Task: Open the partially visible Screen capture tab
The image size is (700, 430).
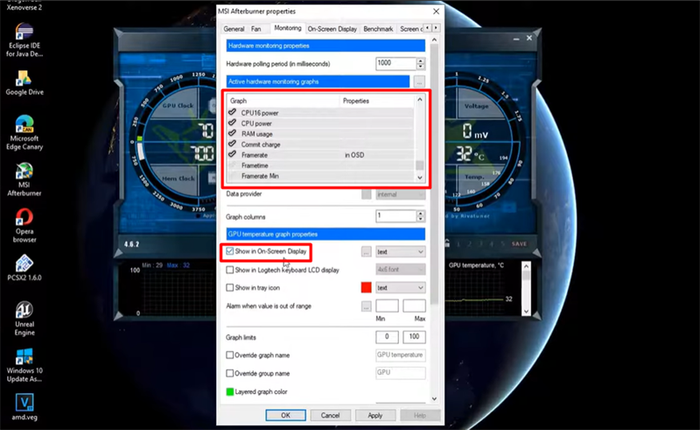Action: tap(410, 29)
